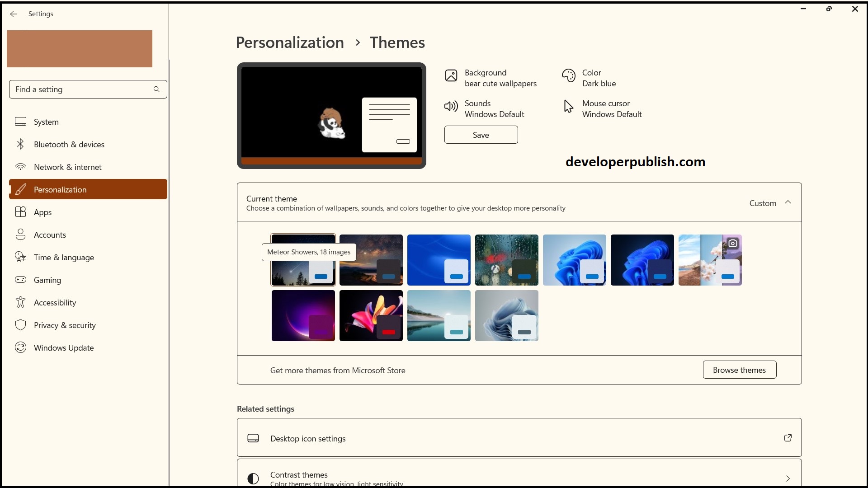The image size is (868, 488).
Task: Select the Bluetooth & devices icon
Action: (x=20, y=144)
